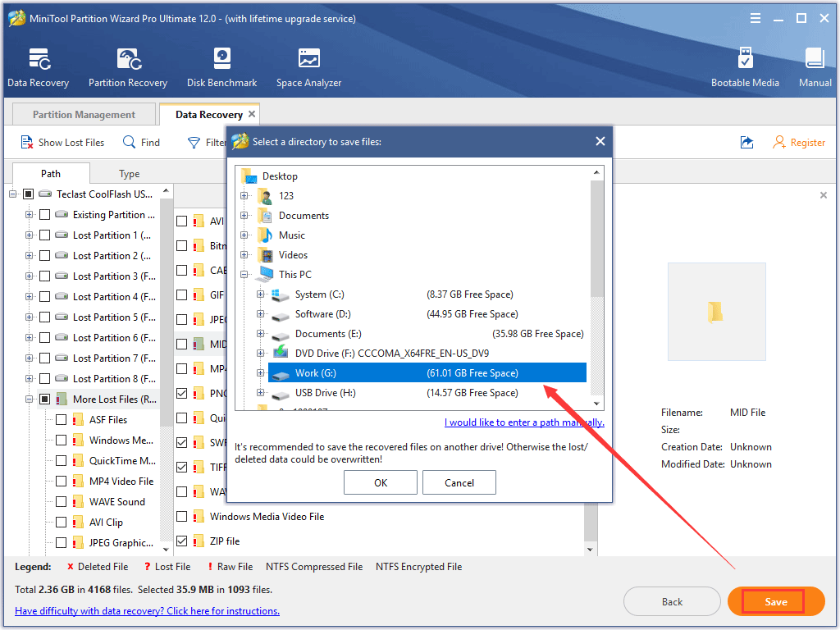Switch to Partition Management tab
840x630 pixels.
84,115
